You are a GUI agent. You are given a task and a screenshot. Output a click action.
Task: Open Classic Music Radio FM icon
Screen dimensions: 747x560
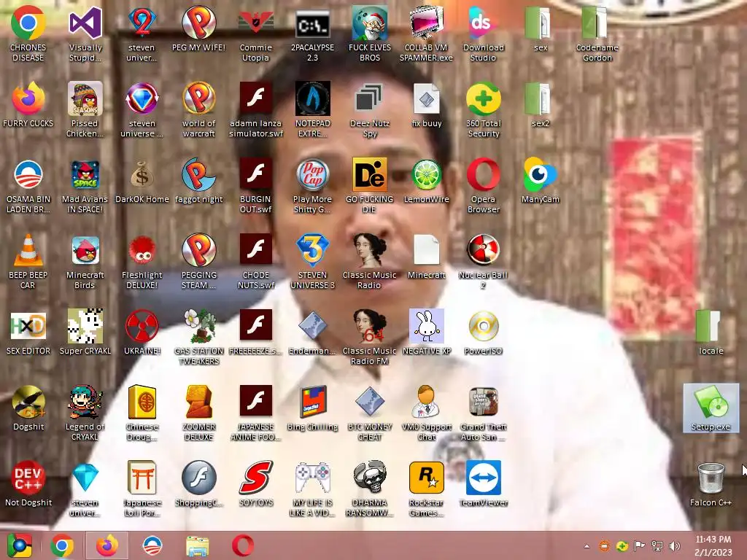pos(370,337)
